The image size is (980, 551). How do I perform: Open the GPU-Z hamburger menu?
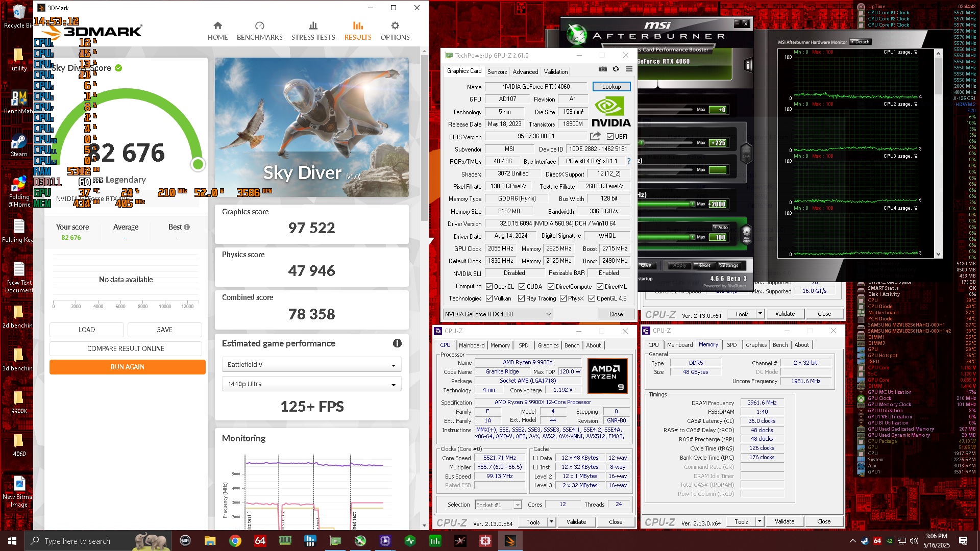[629, 69]
